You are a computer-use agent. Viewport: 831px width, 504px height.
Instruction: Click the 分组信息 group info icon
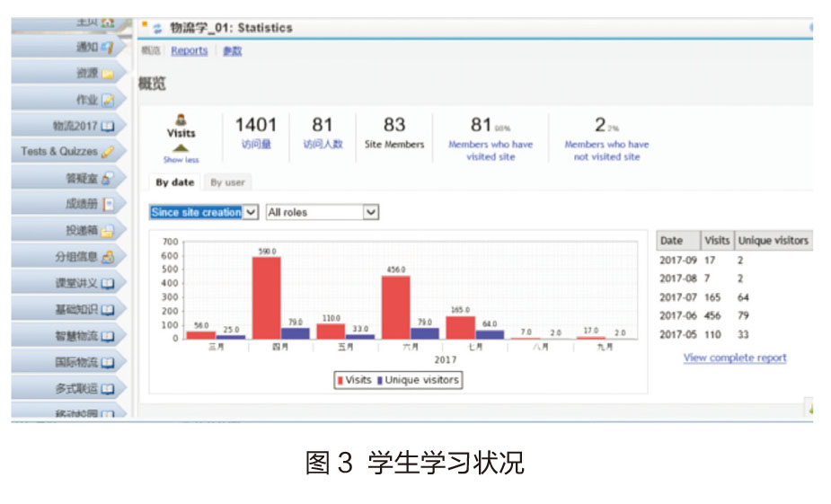(x=108, y=257)
